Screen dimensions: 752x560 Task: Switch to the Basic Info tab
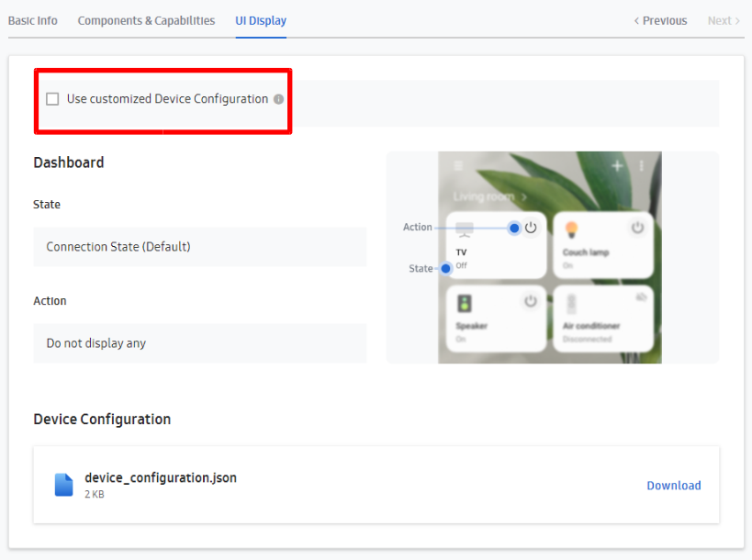(33, 19)
